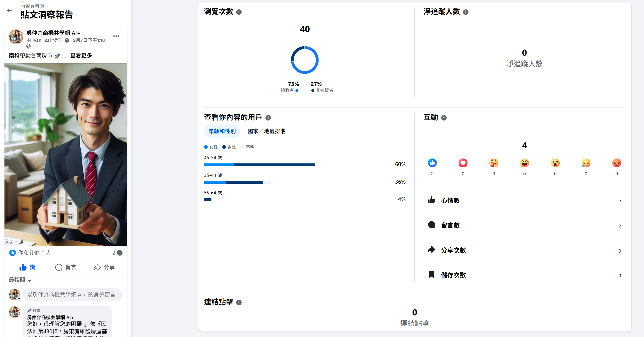This screenshot has height=337, width=644.
Task: Click the 心情數 row label
Action: click(450, 200)
